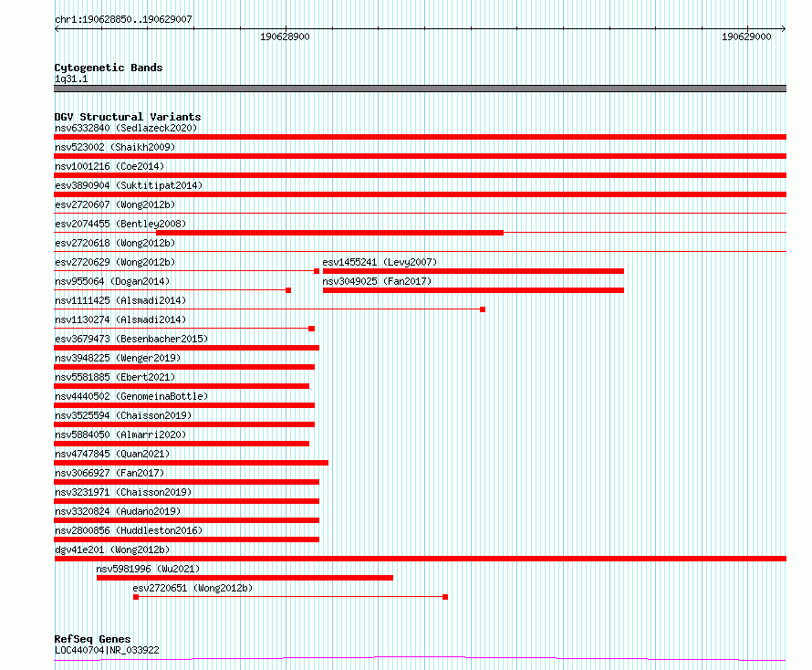Click the nsv6332840 (Sedlazeck2020) variant label

point(126,128)
